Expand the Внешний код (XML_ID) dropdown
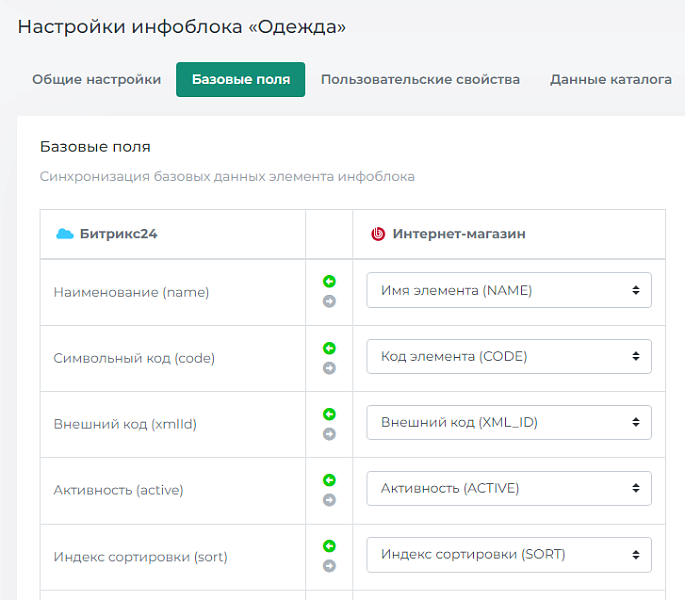 coord(509,422)
